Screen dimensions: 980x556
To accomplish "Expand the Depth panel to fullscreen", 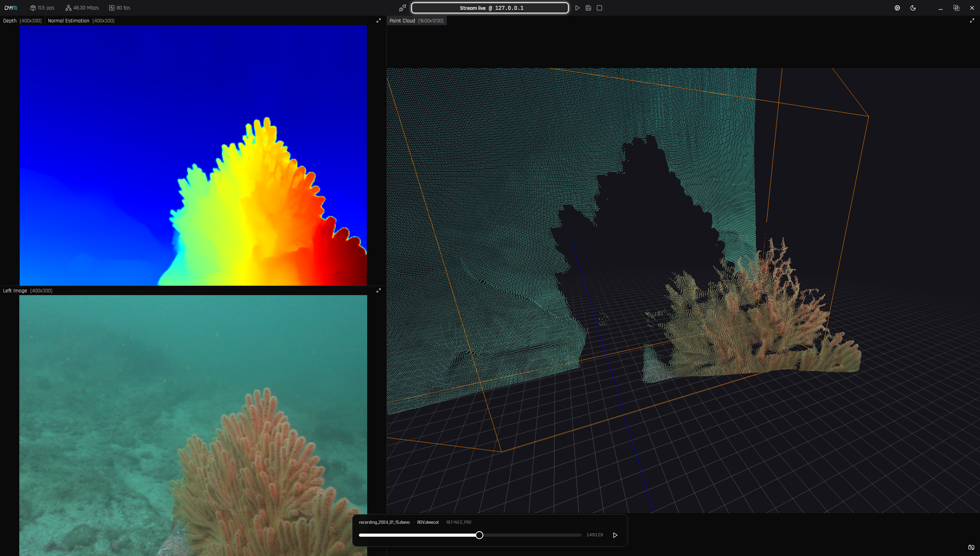I will (379, 20).
